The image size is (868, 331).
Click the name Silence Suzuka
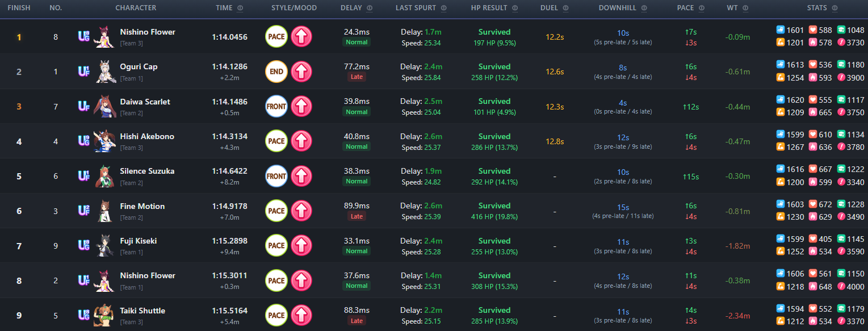147,171
